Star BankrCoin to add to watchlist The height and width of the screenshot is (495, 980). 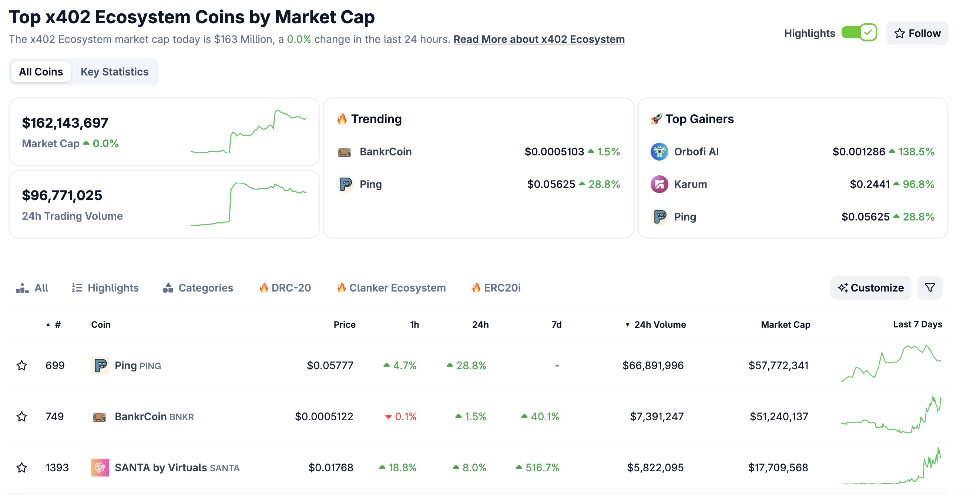[22, 417]
